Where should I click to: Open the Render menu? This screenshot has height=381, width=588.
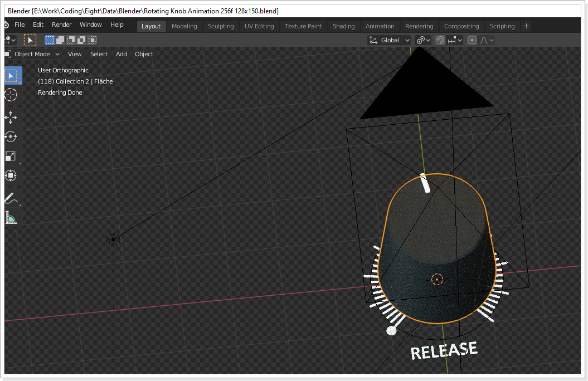[61, 25]
